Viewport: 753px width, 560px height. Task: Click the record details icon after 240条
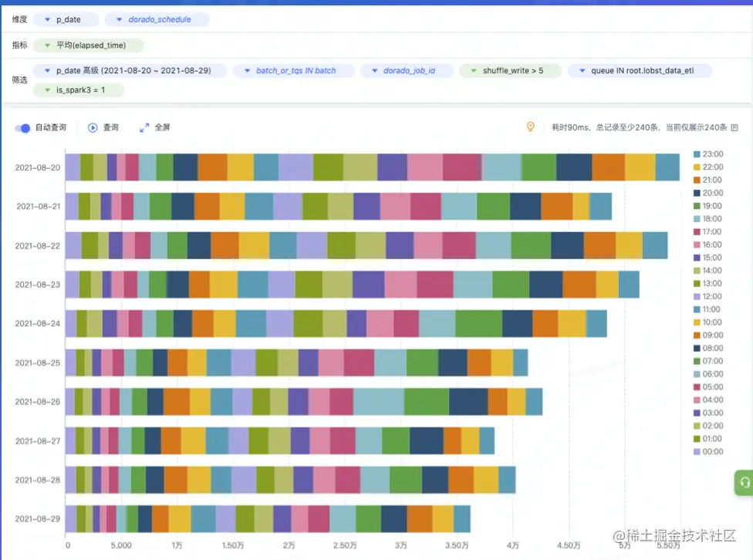coord(734,128)
